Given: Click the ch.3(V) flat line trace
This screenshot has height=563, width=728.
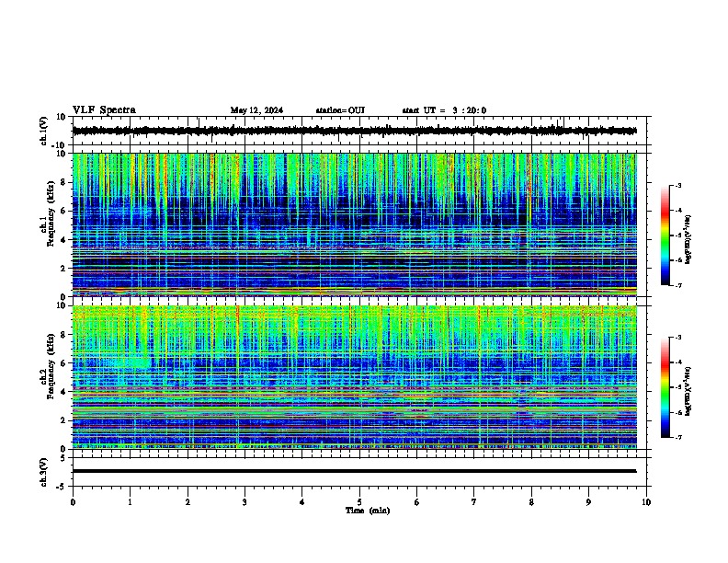Looking at the screenshot, I should click(x=354, y=471).
